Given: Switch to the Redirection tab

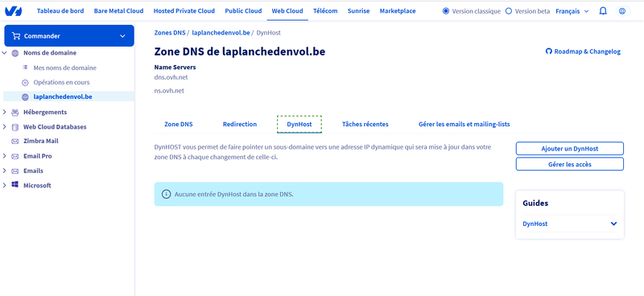Looking at the screenshot, I should [x=240, y=124].
